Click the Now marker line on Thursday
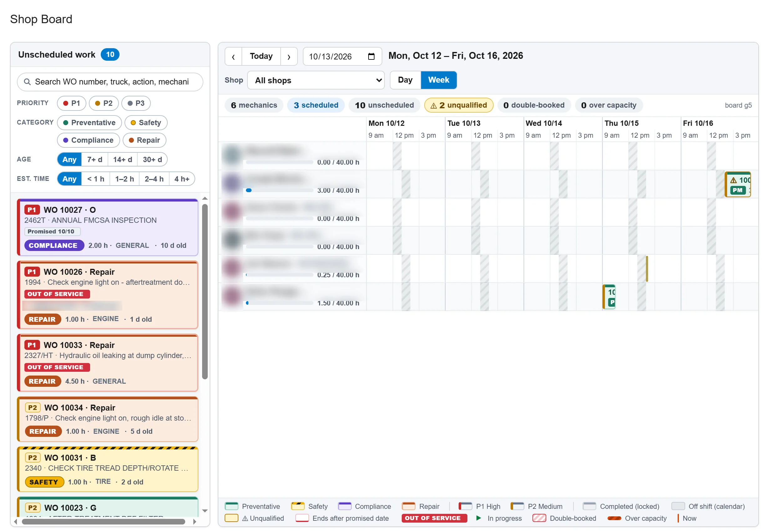The image size is (769, 532). click(x=647, y=269)
